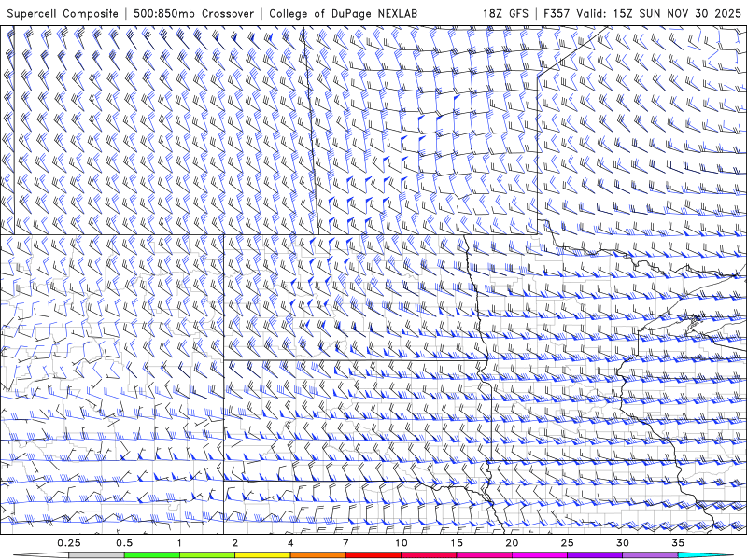
Task: Select the lime 1–2 legend swatch
Action: click(x=207, y=555)
